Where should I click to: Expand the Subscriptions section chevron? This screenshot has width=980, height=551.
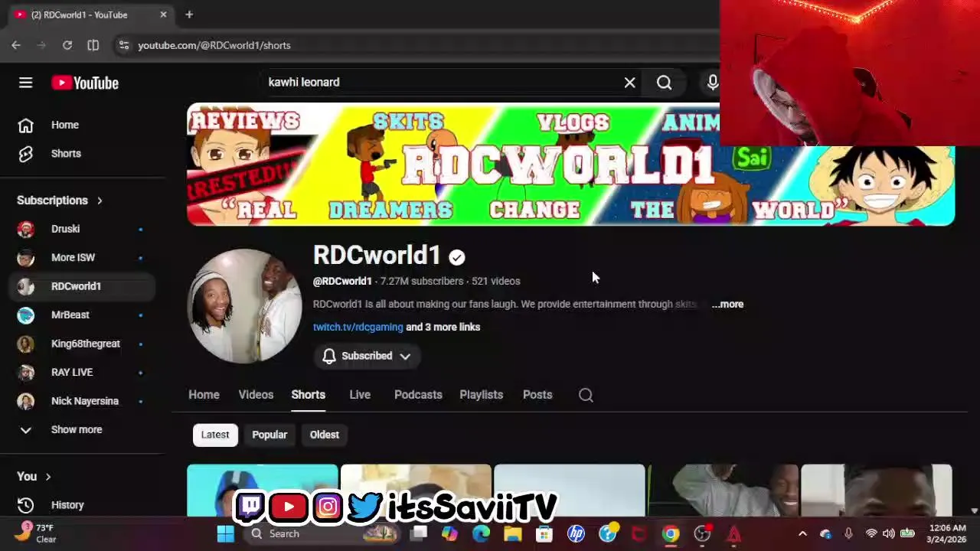coord(100,201)
